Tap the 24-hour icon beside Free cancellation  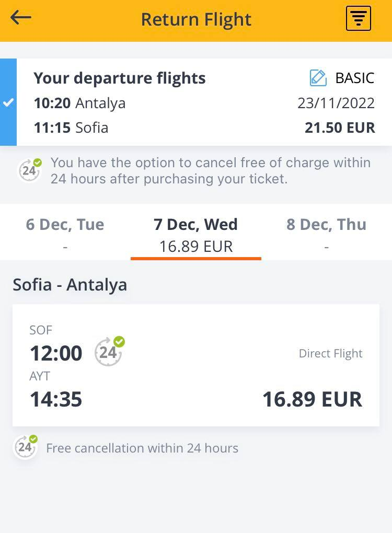[x=25, y=447]
